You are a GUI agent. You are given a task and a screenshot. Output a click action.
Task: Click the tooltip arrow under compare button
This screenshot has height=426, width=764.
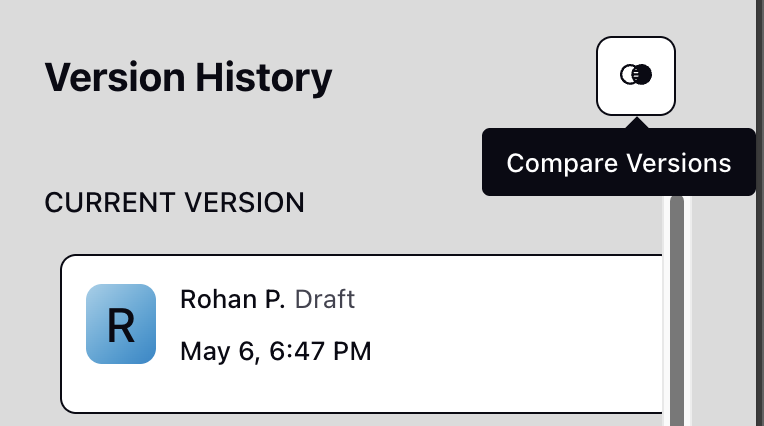[x=636, y=123]
